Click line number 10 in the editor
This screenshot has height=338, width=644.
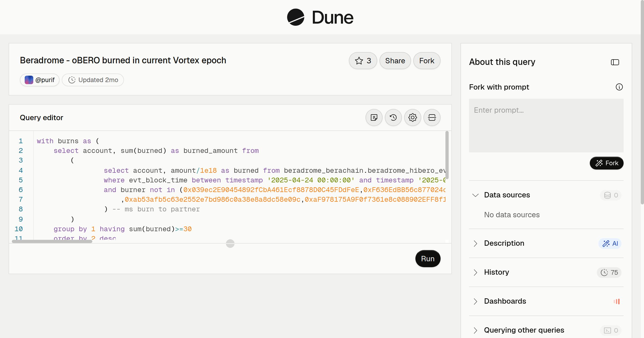(19, 229)
